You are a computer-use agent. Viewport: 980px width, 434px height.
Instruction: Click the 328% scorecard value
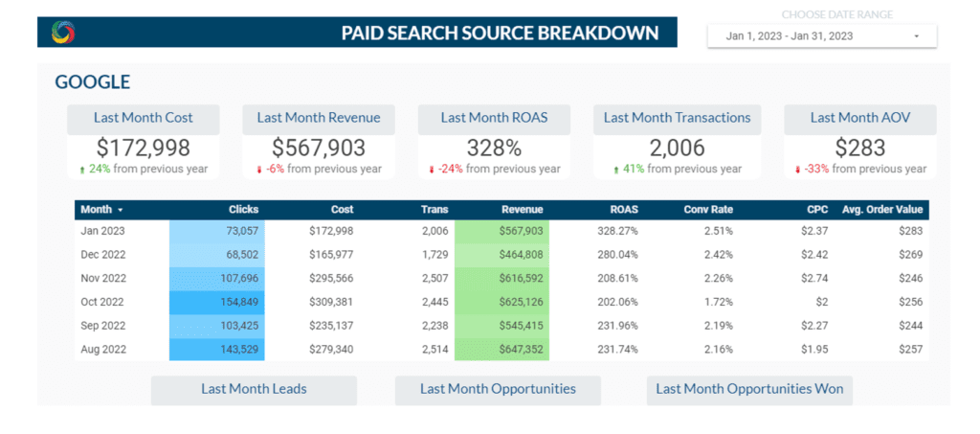click(494, 148)
